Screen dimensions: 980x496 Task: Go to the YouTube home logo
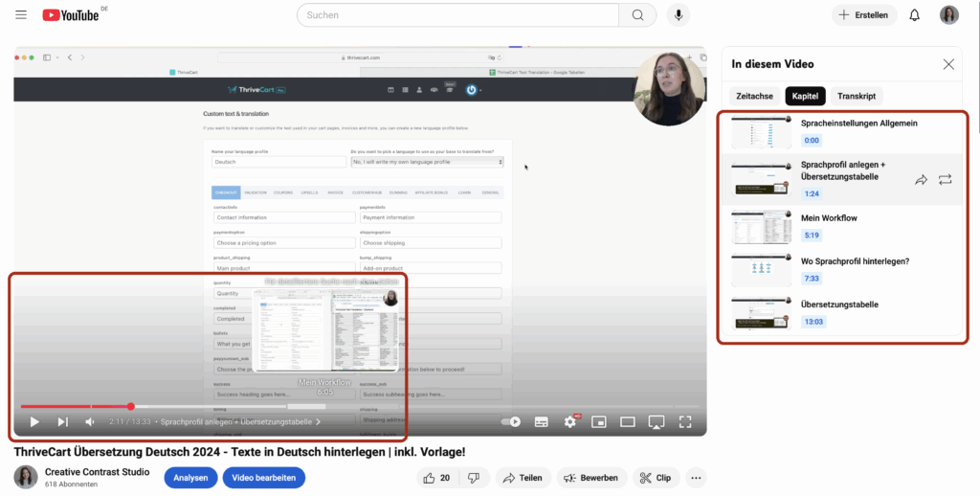point(71,15)
